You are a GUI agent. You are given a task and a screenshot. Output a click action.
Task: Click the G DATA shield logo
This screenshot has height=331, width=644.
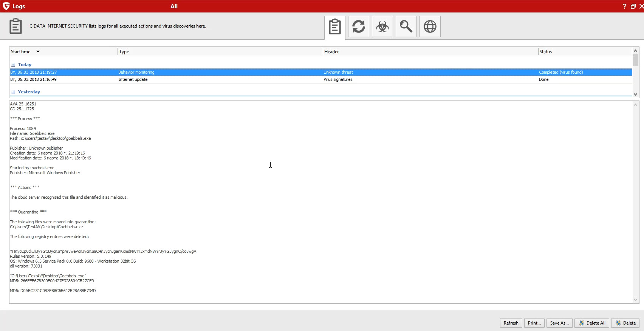pos(6,6)
